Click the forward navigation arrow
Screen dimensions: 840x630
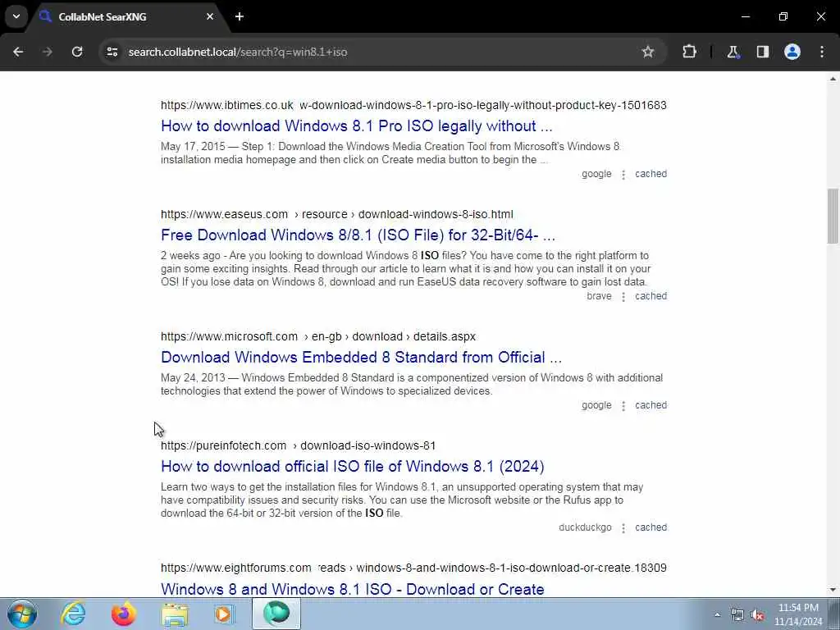coord(48,52)
